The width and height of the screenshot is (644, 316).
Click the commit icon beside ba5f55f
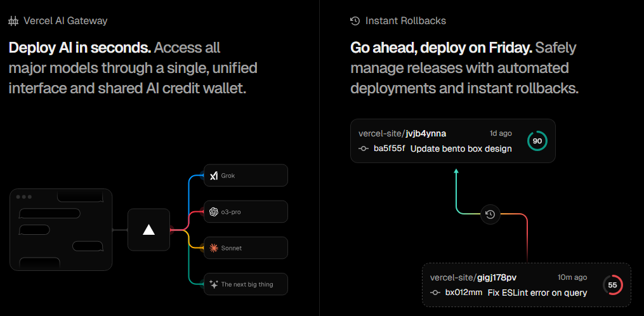coord(364,148)
